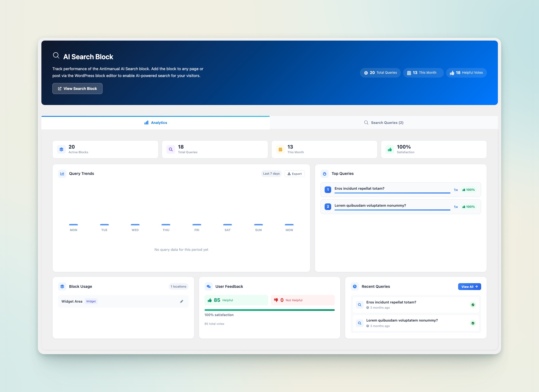539x392 pixels.
Task: Open the edit pencil for Widget Area
Action: (181, 301)
